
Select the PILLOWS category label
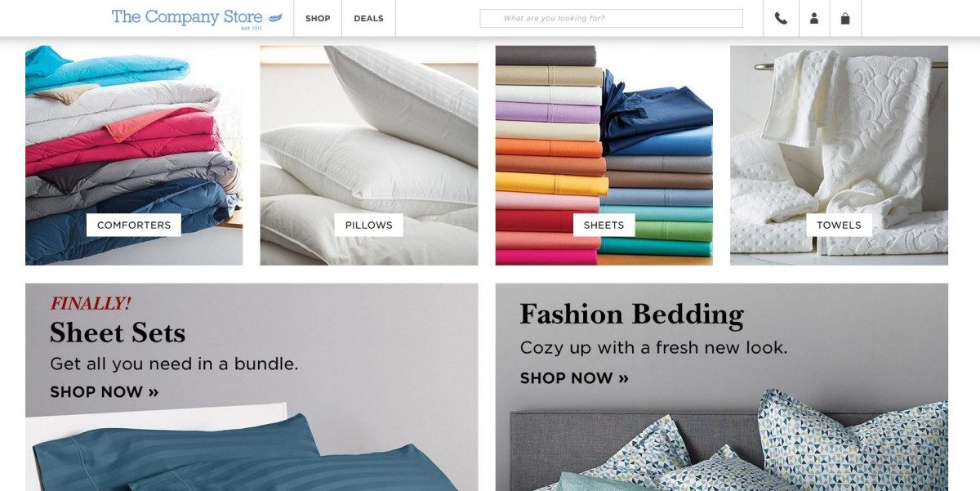(369, 225)
